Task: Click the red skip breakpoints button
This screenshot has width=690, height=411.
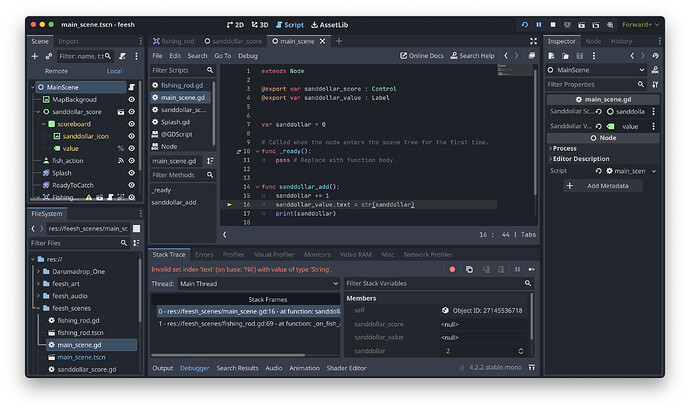Action: coord(452,269)
